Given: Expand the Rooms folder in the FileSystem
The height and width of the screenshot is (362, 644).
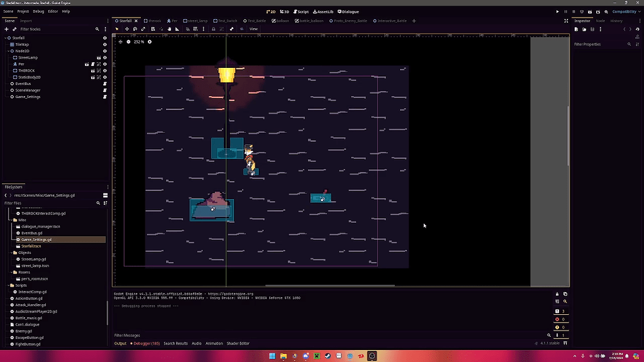Looking at the screenshot, I should 11,272.
